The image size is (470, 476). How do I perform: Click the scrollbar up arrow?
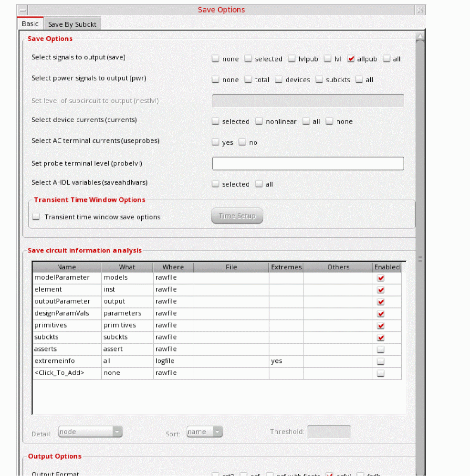pos(419,36)
